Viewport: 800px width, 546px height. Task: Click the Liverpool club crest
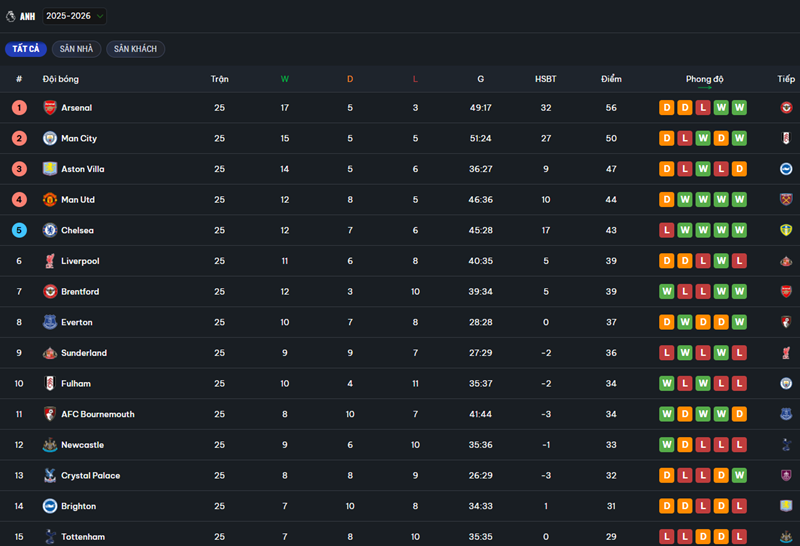(50, 261)
